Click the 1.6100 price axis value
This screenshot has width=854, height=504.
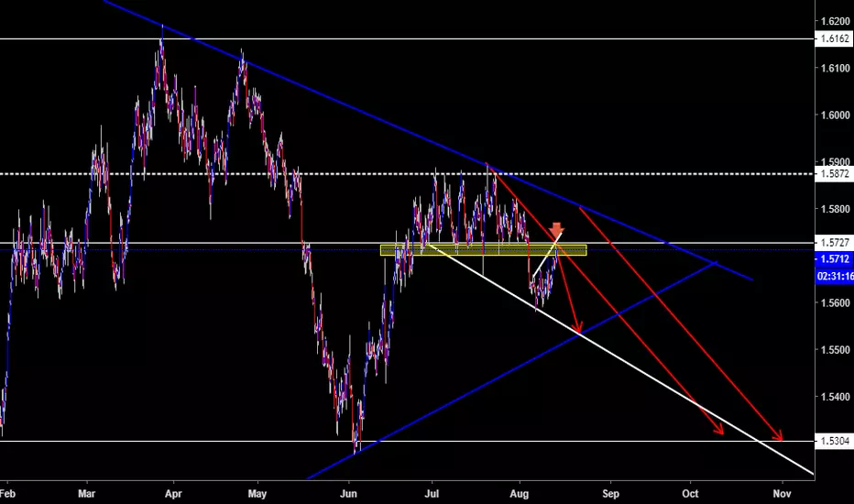point(835,68)
